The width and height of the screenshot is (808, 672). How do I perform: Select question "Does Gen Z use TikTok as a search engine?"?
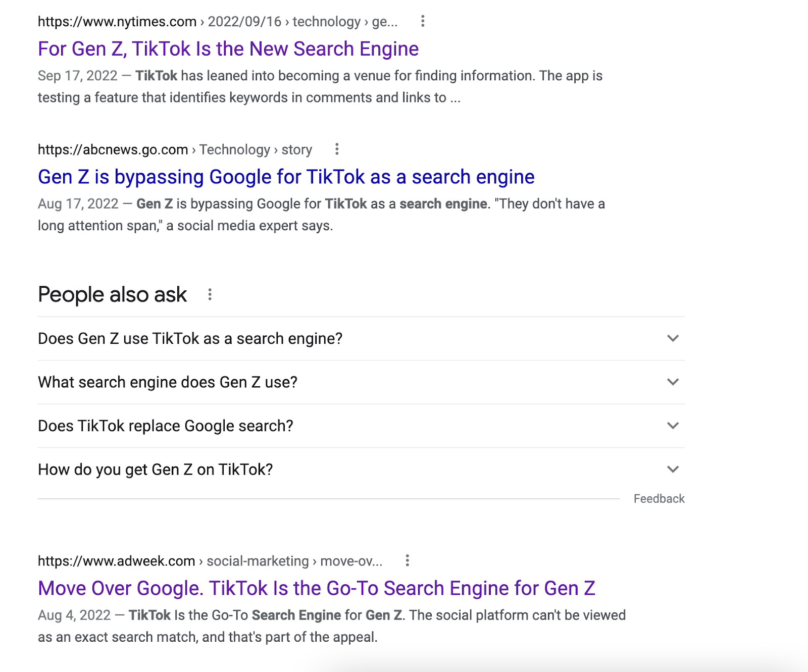(190, 339)
